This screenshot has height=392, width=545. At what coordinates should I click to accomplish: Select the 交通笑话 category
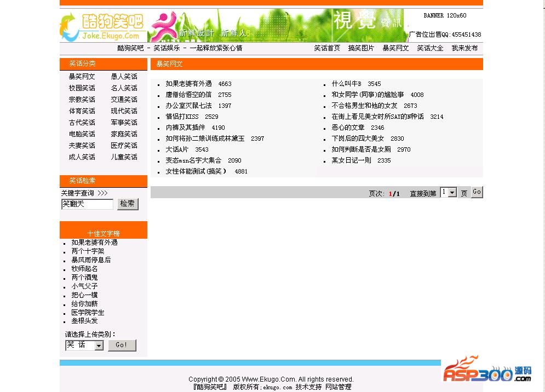(124, 100)
